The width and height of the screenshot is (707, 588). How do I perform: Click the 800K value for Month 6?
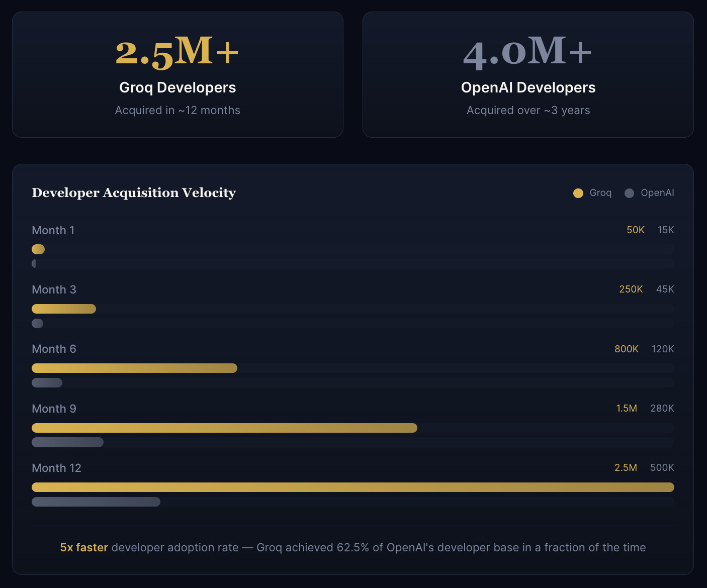coord(626,349)
